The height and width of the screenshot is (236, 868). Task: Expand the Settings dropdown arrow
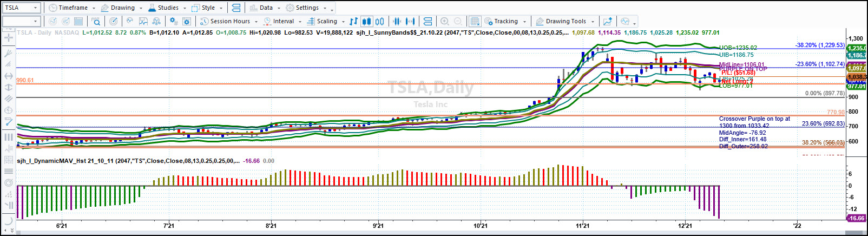[x=325, y=8]
